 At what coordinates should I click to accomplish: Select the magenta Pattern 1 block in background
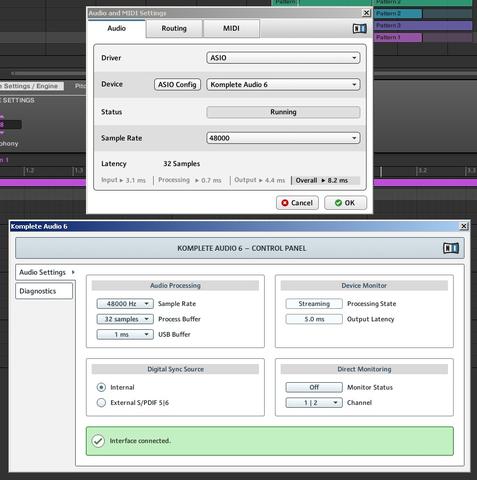[398, 37]
